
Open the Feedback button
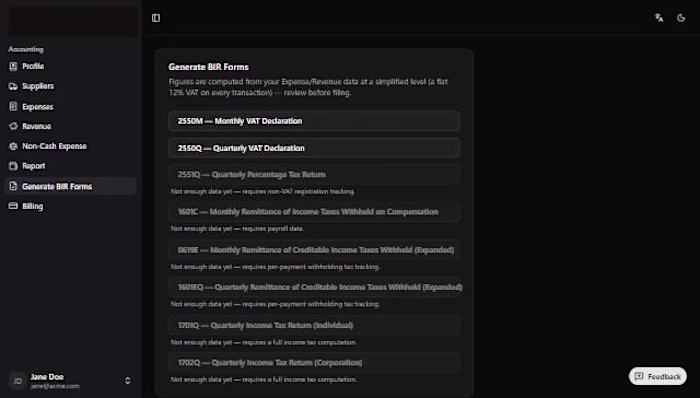tap(658, 376)
